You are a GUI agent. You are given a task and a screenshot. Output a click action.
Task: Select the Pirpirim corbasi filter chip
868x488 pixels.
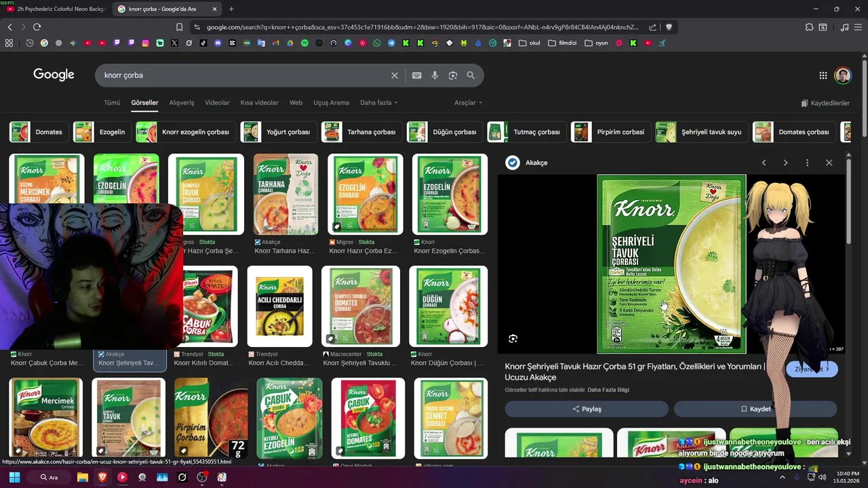click(x=611, y=132)
